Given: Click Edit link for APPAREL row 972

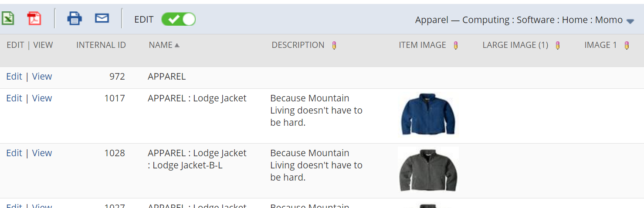Looking at the screenshot, I should (14, 77).
